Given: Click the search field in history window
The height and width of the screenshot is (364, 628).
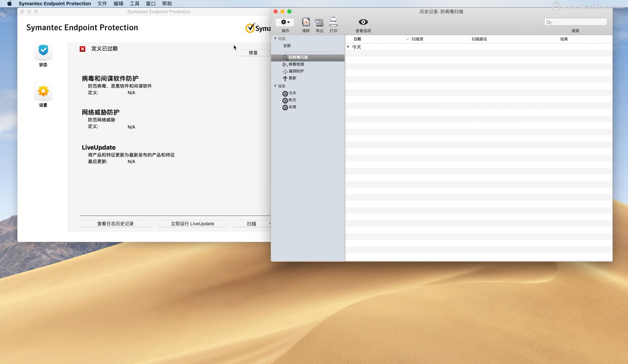Looking at the screenshot, I should click(576, 22).
